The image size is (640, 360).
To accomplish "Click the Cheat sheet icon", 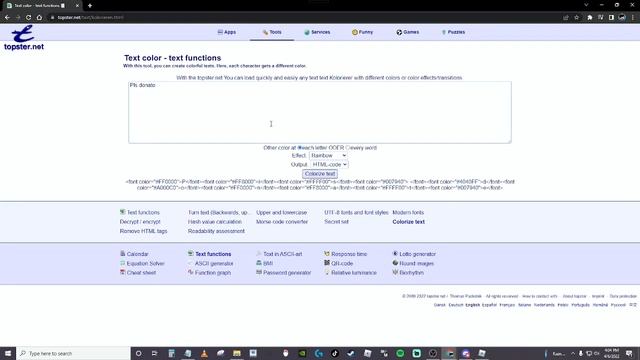I will point(122,272).
